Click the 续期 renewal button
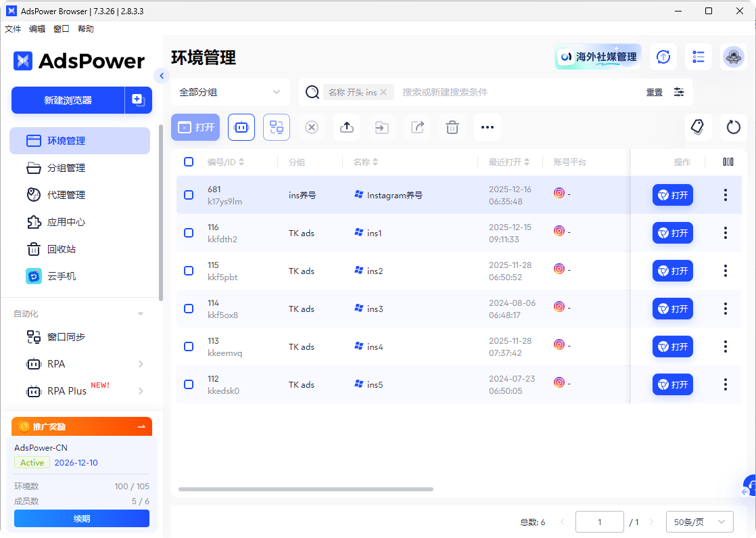The height and width of the screenshot is (538, 756). [81, 518]
